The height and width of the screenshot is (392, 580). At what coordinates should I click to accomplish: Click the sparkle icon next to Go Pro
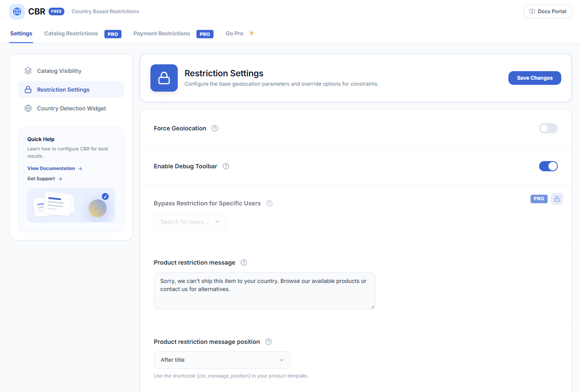[251, 33]
